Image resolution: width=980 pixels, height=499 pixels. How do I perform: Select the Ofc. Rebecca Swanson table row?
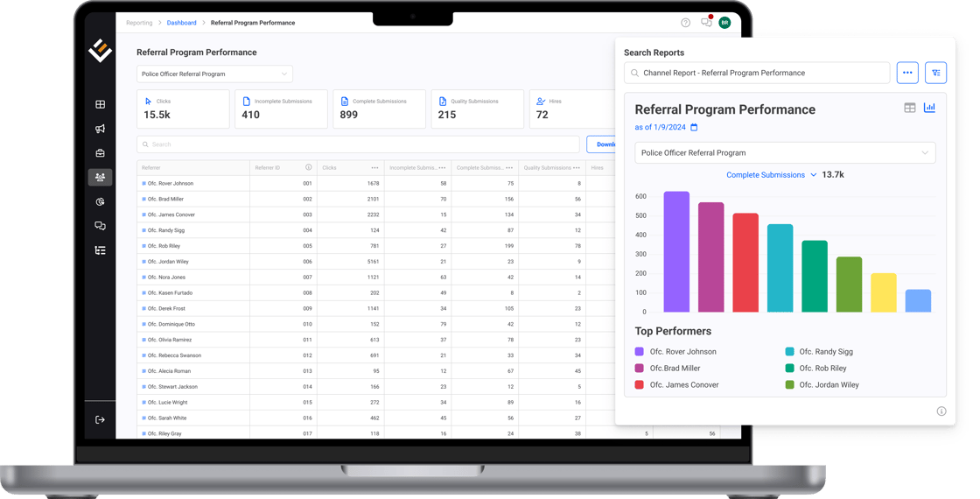pyautogui.click(x=376, y=355)
